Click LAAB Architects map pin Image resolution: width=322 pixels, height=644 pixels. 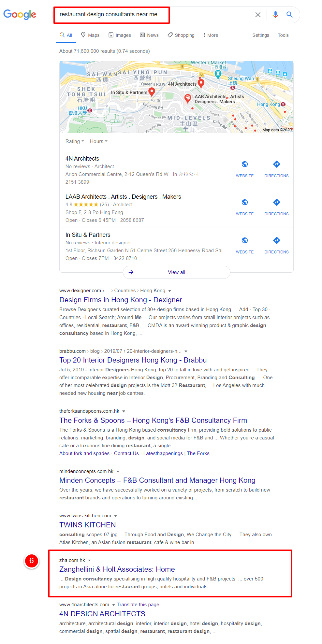pyautogui.click(x=188, y=98)
